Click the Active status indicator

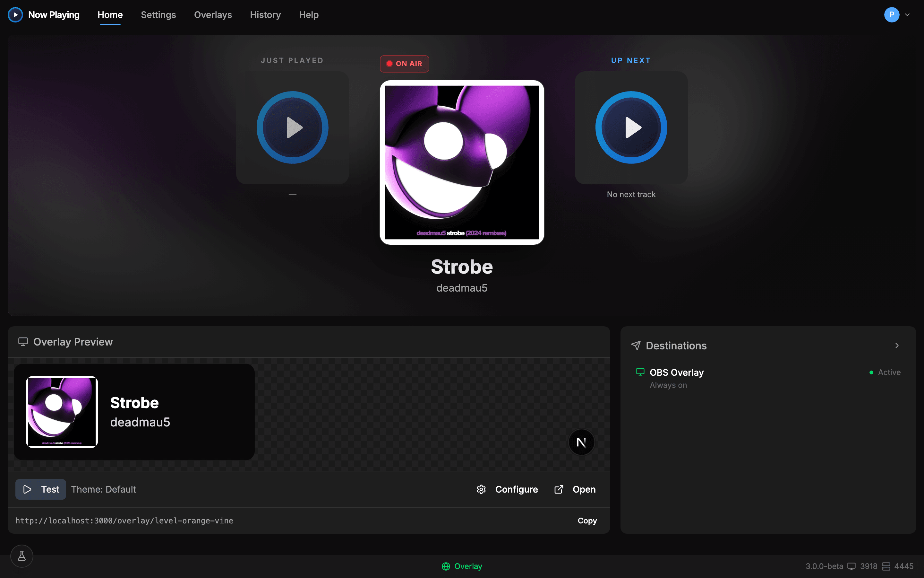[885, 372]
